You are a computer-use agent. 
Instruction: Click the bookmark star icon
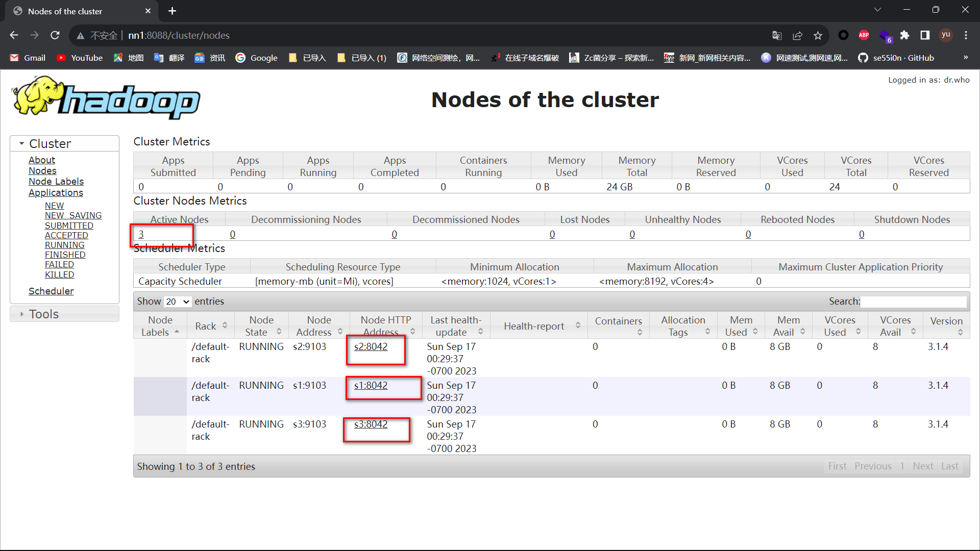pos(818,35)
